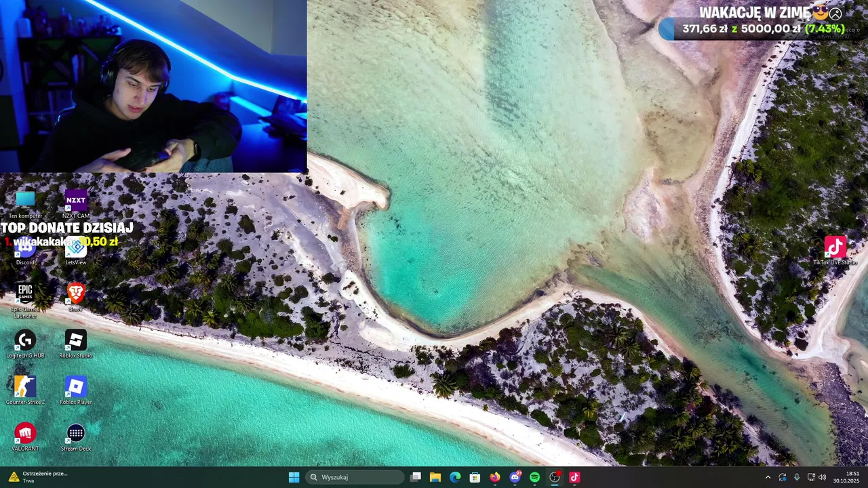
Task: Select the Brave browser desktop shortcut
Action: click(76, 297)
